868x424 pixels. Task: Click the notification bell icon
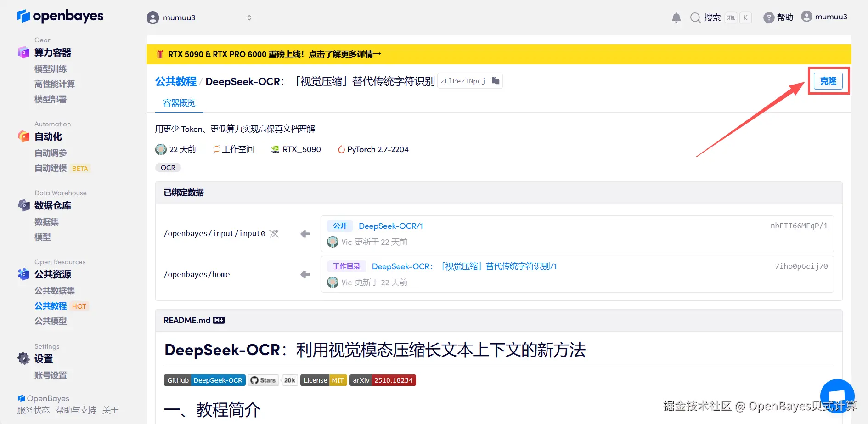676,17
